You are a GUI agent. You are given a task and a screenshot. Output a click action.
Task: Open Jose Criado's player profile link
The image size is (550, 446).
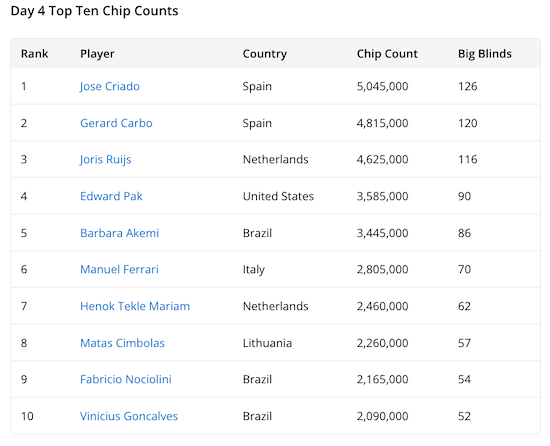pos(109,87)
